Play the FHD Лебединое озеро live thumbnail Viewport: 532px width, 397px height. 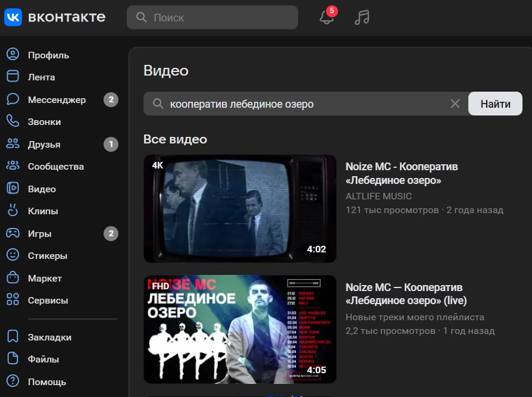click(240, 329)
